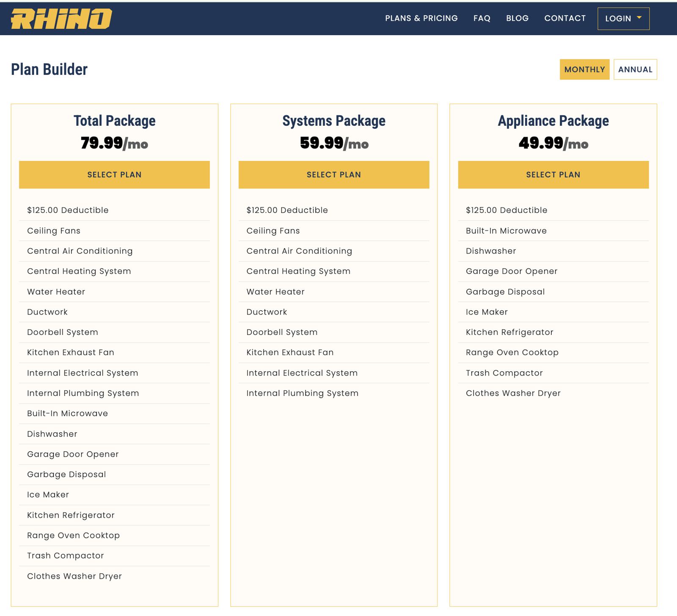Click Kitchen Refrigerator in Appliance Package
This screenshot has height=616, width=677.
pyautogui.click(x=553, y=332)
